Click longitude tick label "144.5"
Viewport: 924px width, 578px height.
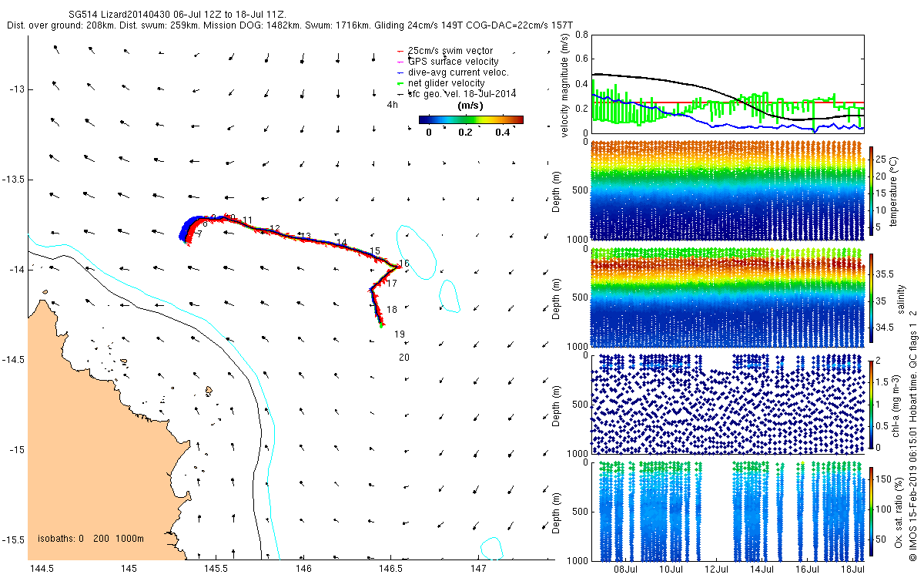41,569
